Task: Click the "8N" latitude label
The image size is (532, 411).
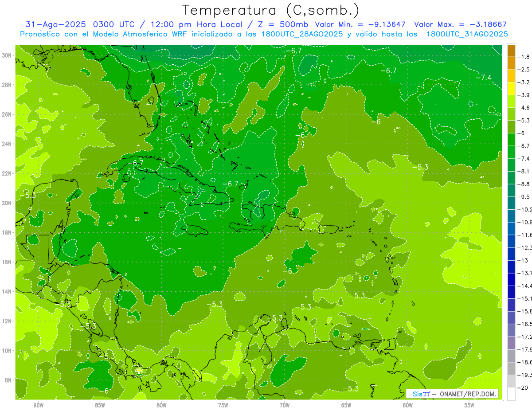Action: [8, 380]
